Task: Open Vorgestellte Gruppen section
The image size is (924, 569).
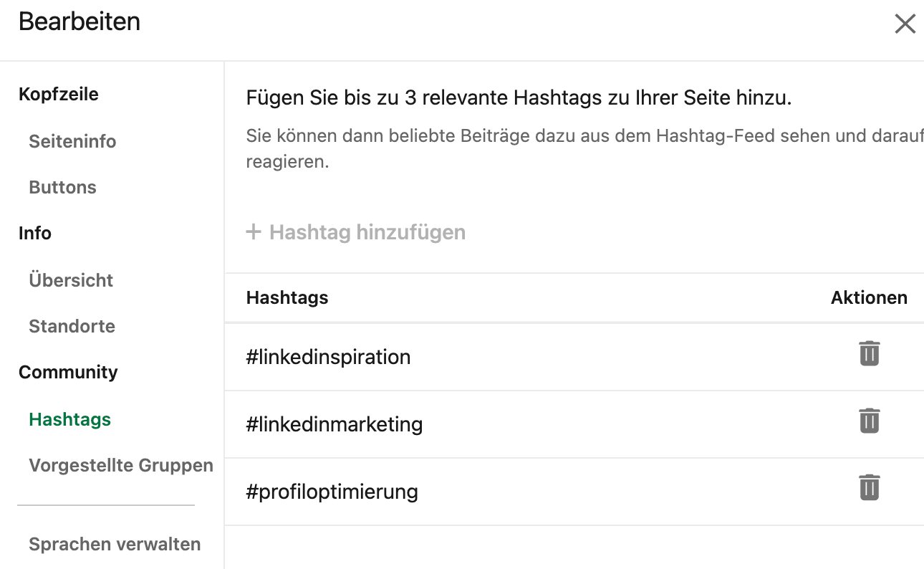Action: [121, 465]
